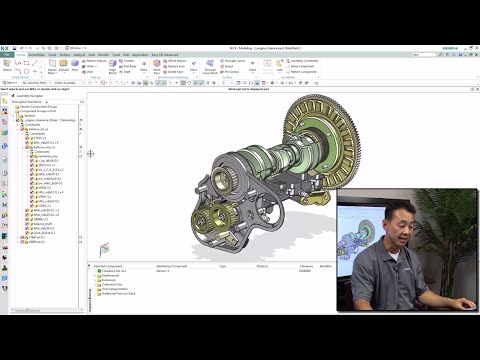
Task: Select the Through Curves command
Action: tap(232, 61)
